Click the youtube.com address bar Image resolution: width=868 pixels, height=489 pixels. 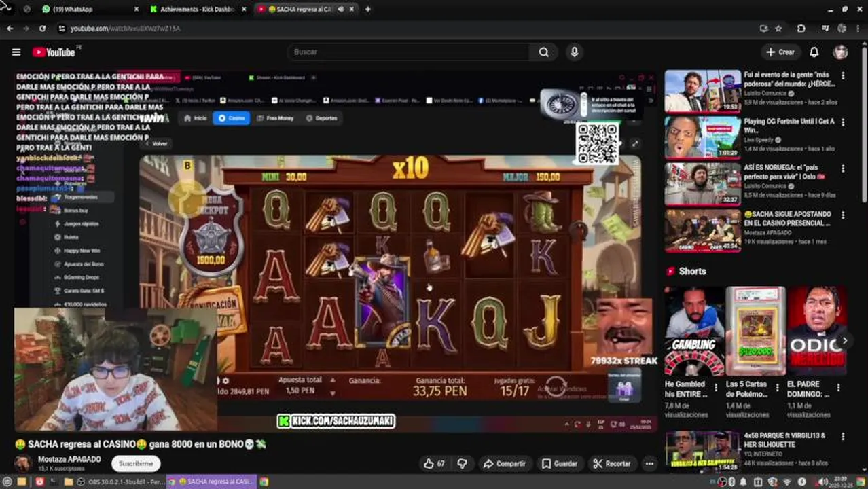(x=408, y=29)
